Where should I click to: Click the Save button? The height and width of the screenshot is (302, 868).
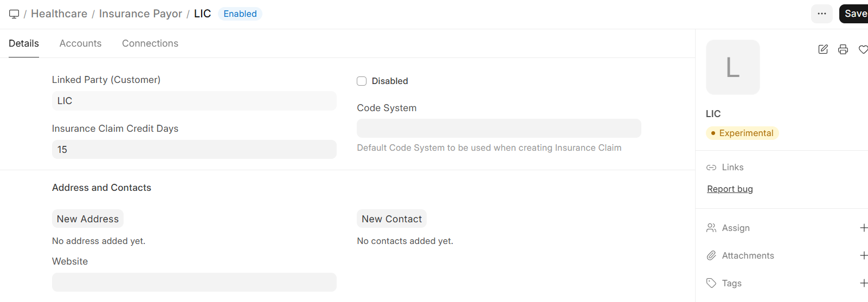coord(854,14)
